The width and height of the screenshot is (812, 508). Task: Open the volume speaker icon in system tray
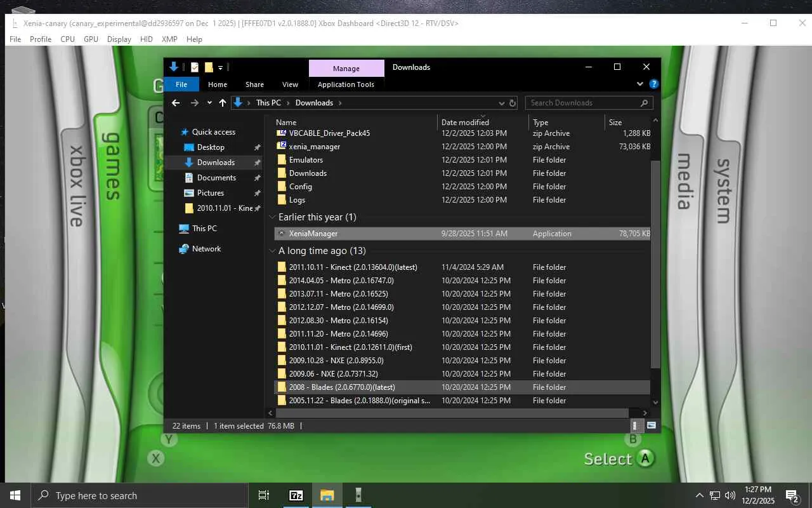click(730, 495)
